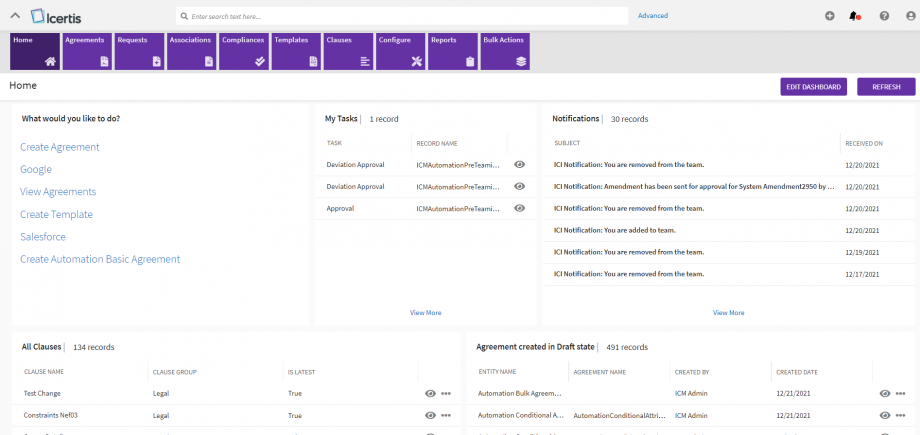
Task: Click the EDIT DASHBOARD button
Action: [813, 87]
